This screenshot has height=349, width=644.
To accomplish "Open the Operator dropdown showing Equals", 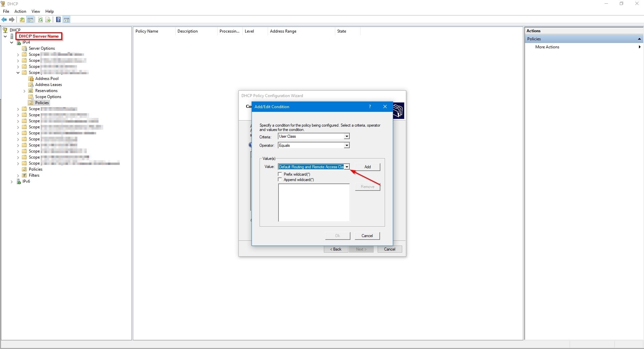I will (346, 145).
